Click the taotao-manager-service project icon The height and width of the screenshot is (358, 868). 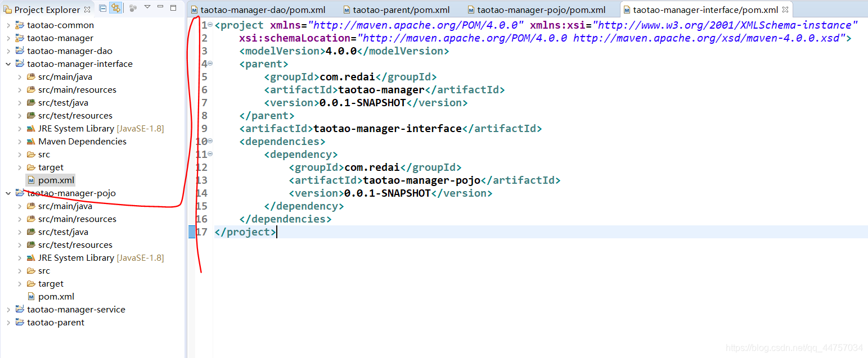(20, 310)
